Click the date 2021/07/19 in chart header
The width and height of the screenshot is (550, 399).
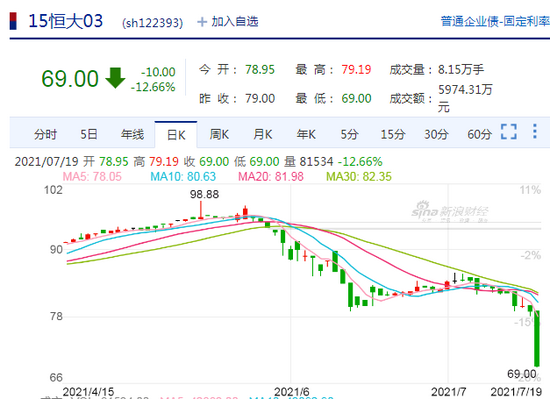pyautogui.click(x=46, y=162)
